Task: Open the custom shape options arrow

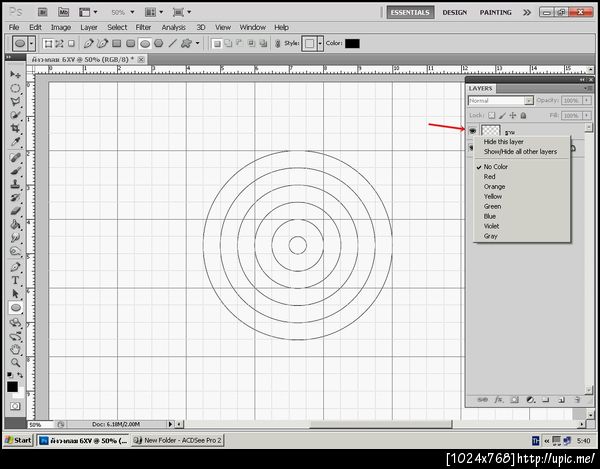Action: point(197,43)
